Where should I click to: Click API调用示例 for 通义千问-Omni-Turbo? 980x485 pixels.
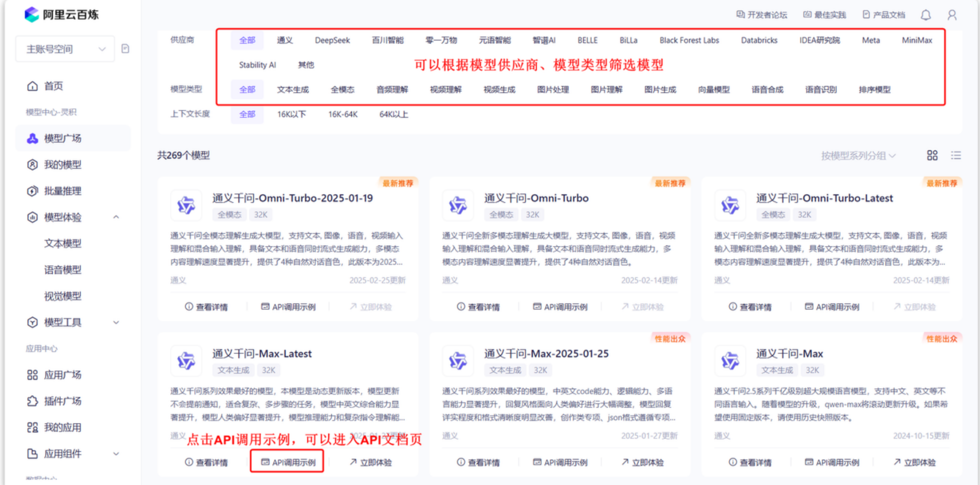(x=560, y=307)
